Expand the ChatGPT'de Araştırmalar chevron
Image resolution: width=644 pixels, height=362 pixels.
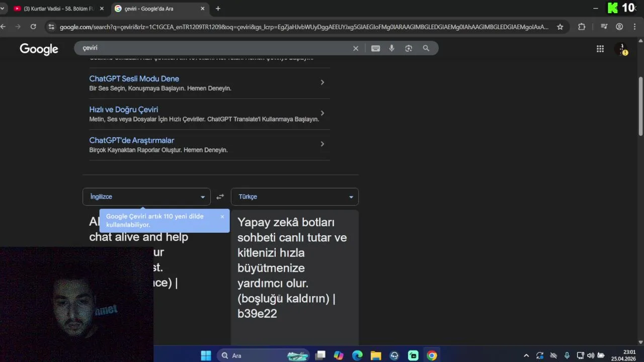point(323,144)
